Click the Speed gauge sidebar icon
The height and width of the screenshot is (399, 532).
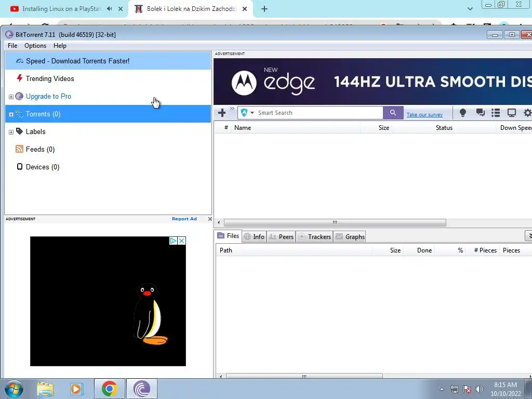pyautogui.click(x=20, y=61)
